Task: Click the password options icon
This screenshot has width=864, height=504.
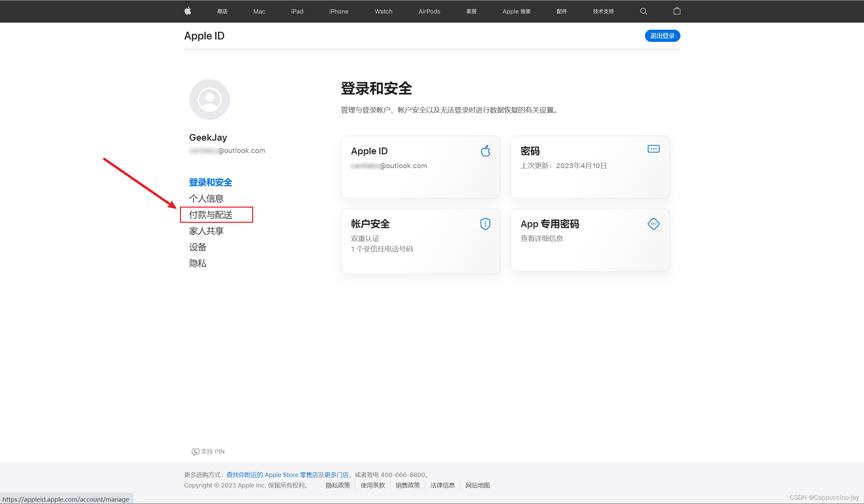Action: tap(654, 149)
